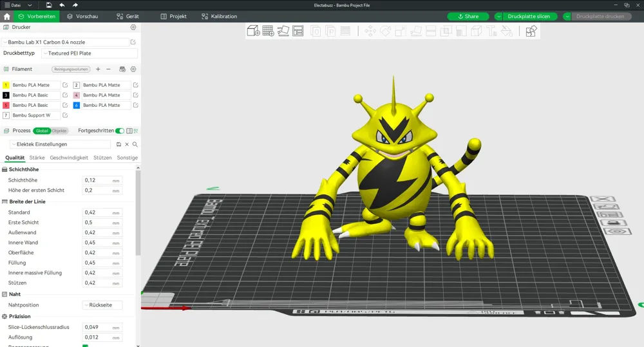Click the Auto orient toolbar icon
This screenshot has height=347, width=644.
click(x=283, y=31)
